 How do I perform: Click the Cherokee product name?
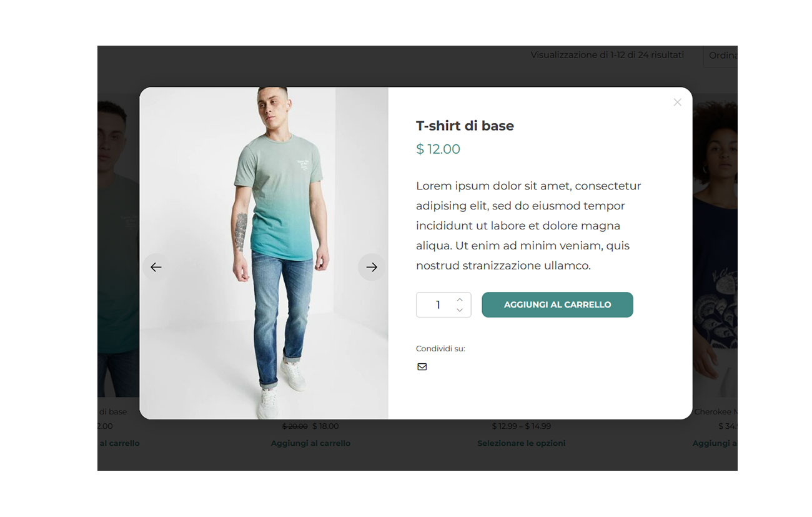pos(716,412)
